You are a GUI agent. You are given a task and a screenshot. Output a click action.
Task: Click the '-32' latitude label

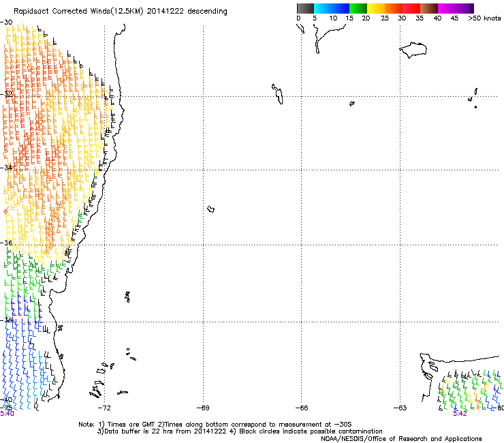coord(6,94)
